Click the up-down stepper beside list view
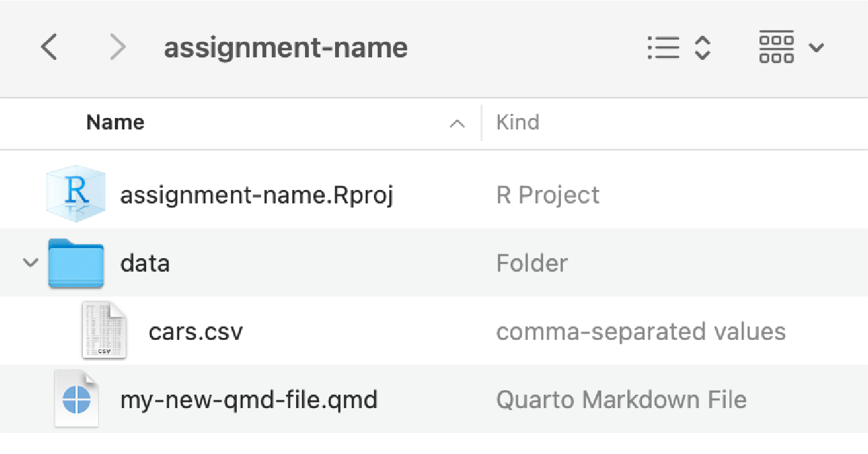 [x=702, y=48]
